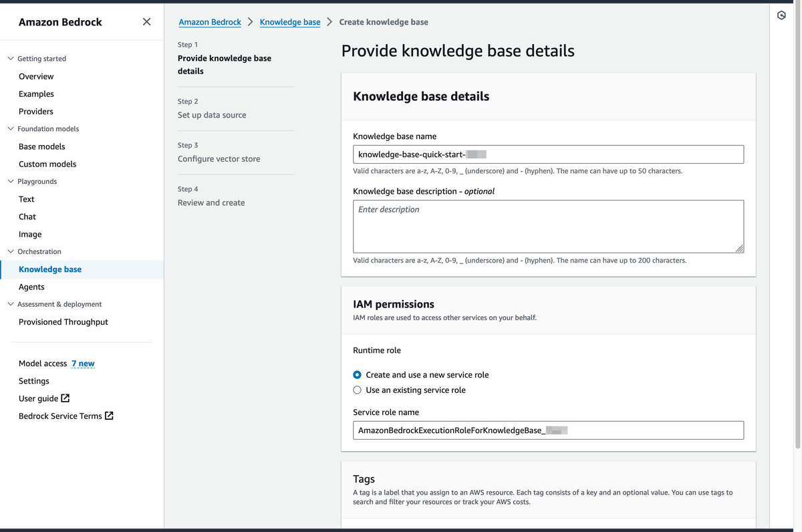Collapse the Getting started section
The height and width of the screenshot is (532, 802).
[x=10, y=59]
